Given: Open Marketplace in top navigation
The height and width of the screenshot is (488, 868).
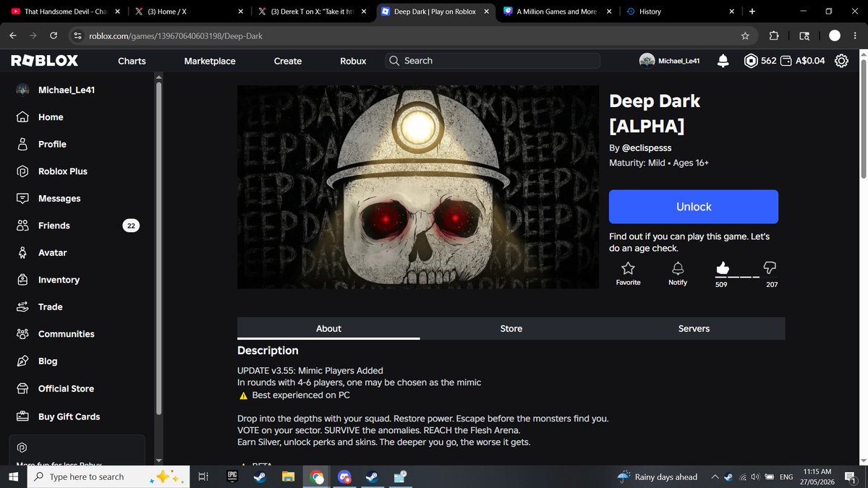Looking at the screenshot, I should pyautogui.click(x=210, y=61).
